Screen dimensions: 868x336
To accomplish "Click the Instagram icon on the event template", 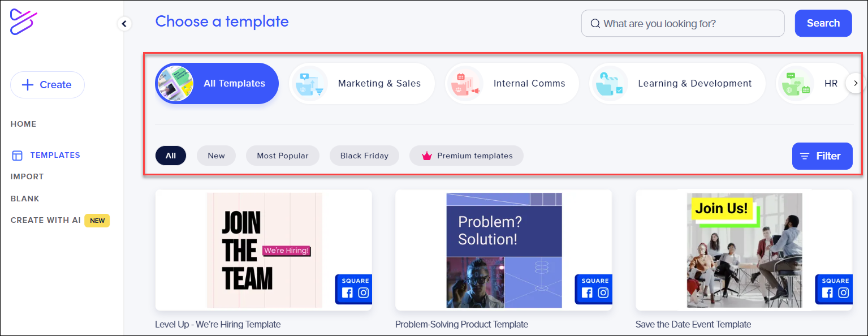I will tap(843, 291).
